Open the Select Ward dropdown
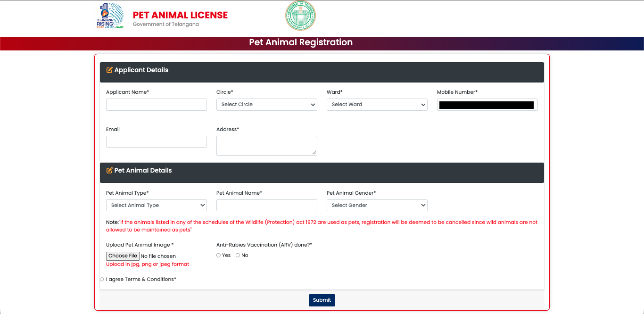Screen dimensions: 644x314 pos(377,105)
